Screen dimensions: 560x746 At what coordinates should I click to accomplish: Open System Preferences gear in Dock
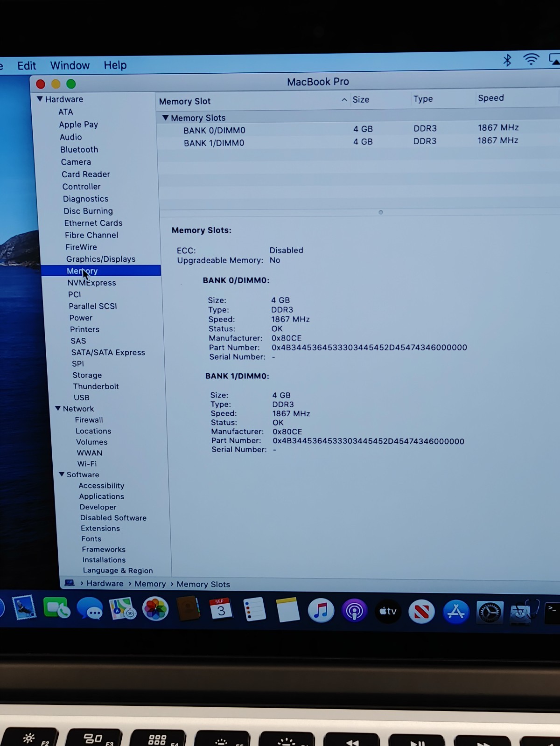(x=489, y=613)
